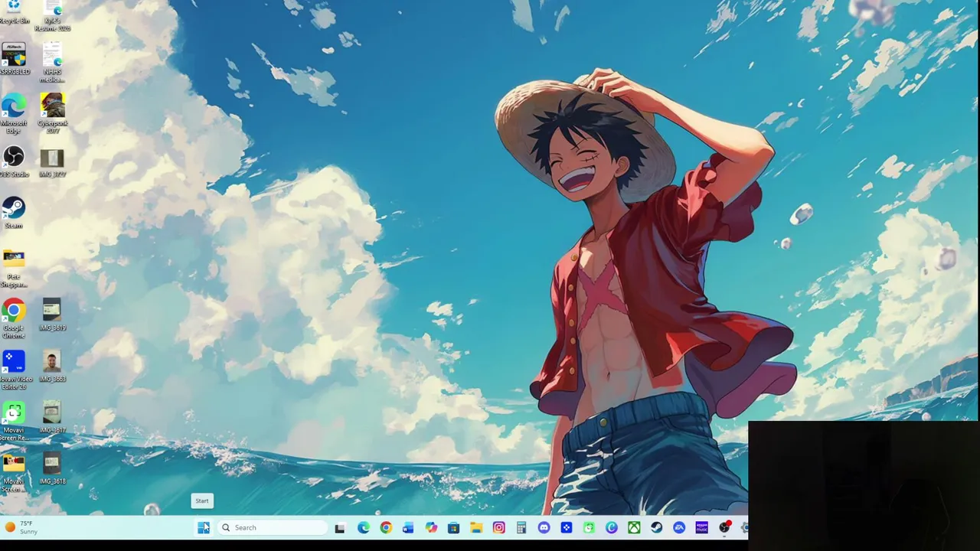
Task: Select the IMG_3617 desktop image file
Action: click(x=52, y=418)
